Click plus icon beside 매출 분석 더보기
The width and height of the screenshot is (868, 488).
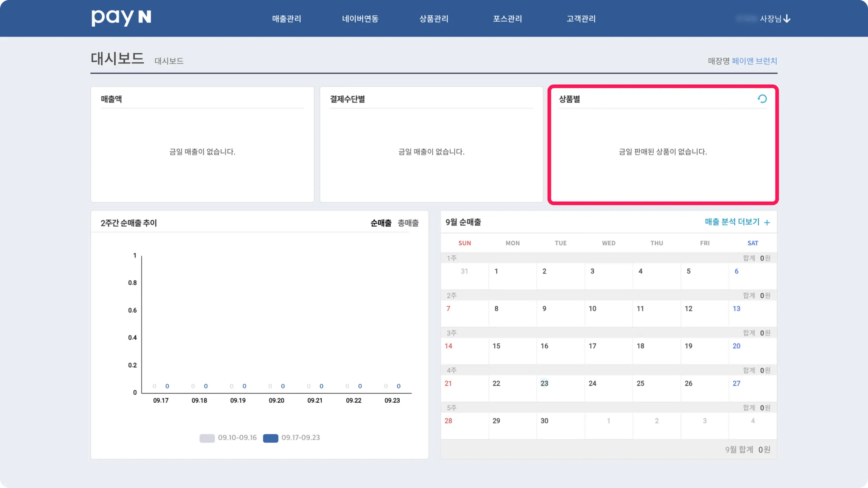pos(767,222)
